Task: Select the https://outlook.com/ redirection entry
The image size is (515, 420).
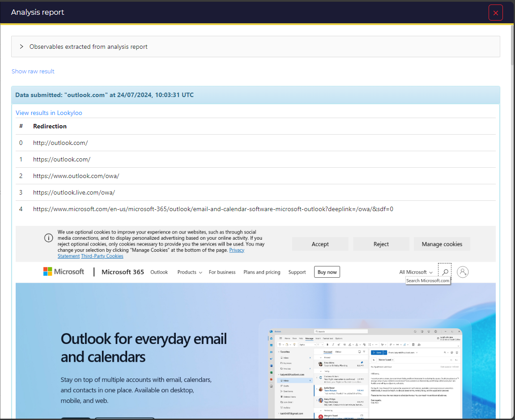Action: click(x=255, y=159)
